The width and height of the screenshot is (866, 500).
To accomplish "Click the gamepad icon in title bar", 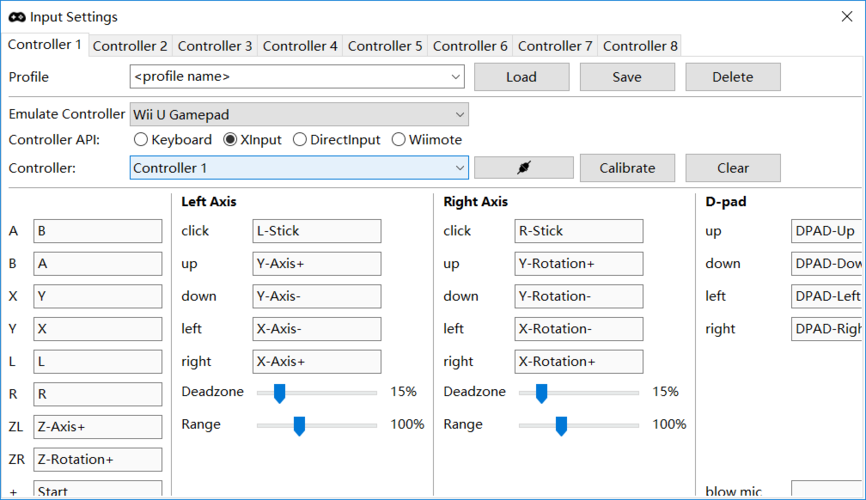I will (17, 17).
